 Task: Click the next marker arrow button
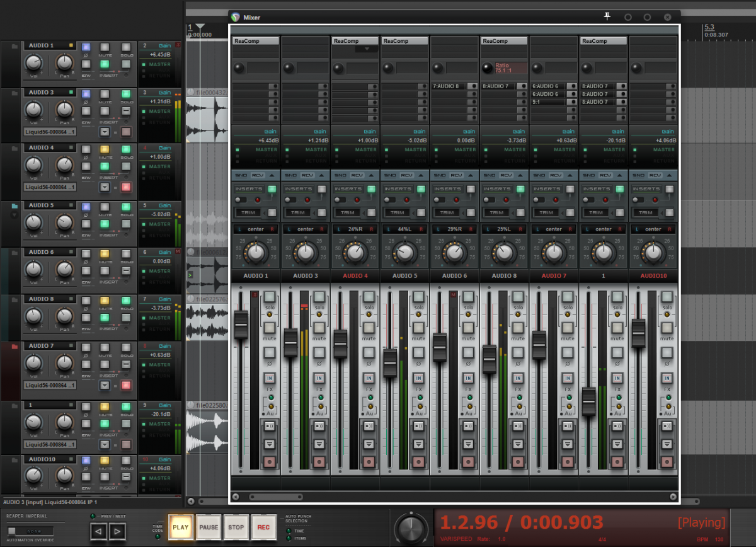[x=117, y=531]
